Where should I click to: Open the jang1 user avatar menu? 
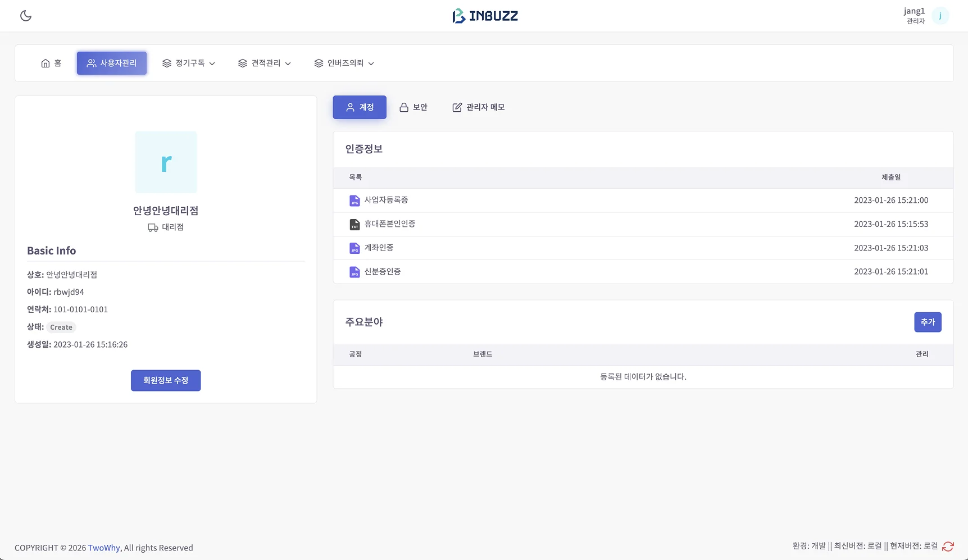[940, 16]
